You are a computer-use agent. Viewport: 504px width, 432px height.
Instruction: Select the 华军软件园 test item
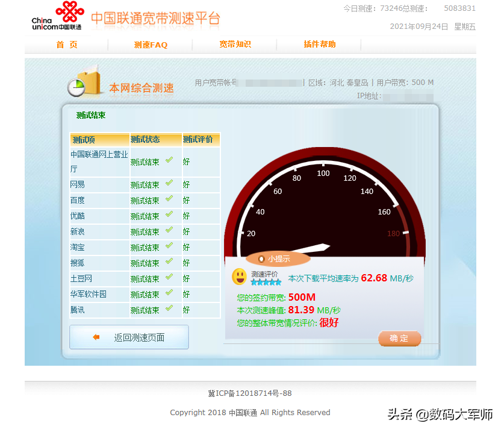coord(88,294)
